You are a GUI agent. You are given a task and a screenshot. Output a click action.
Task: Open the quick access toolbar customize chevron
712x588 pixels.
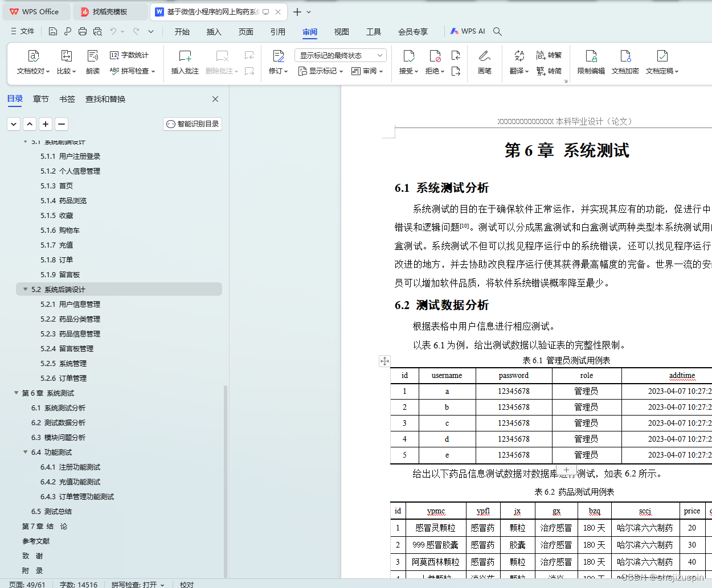click(x=151, y=31)
